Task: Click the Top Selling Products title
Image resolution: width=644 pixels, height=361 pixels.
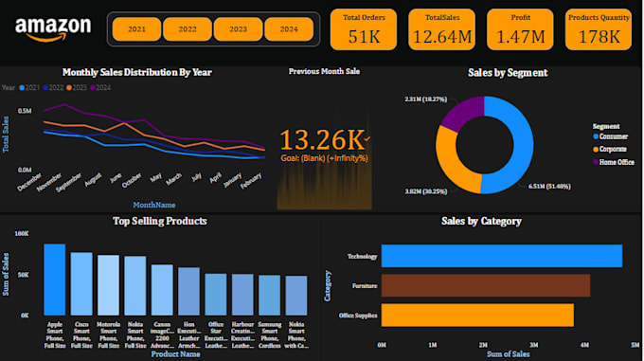Action: [160, 221]
